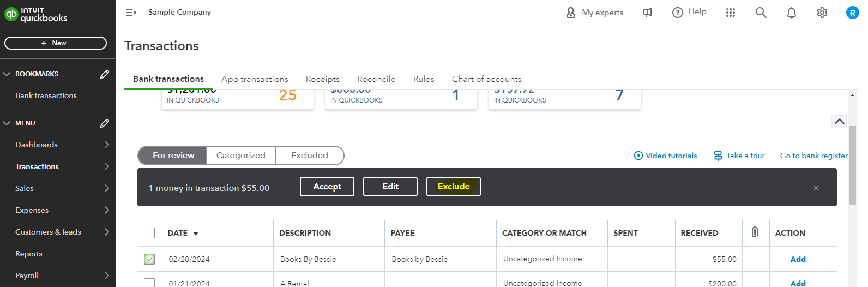868x287 pixels.
Task: Open the Settings gear icon
Action: point(822,13)
